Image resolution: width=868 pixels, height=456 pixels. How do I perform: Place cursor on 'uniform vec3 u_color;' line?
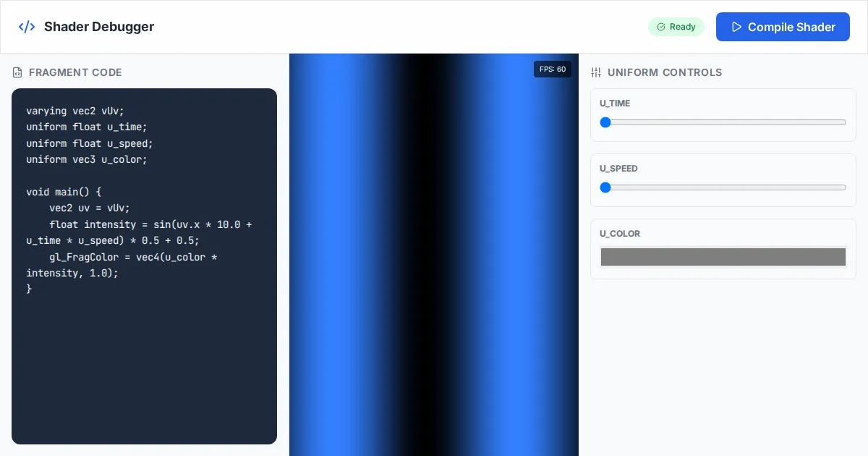tap(87, 159)
